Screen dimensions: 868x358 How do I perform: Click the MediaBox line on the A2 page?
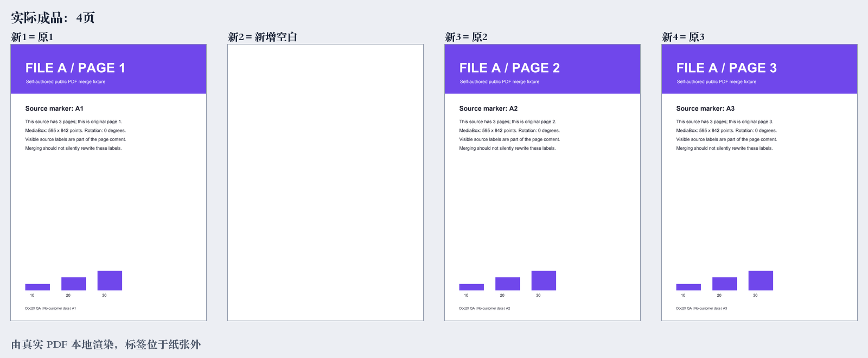pyautogui.click(x=509, y=131)
